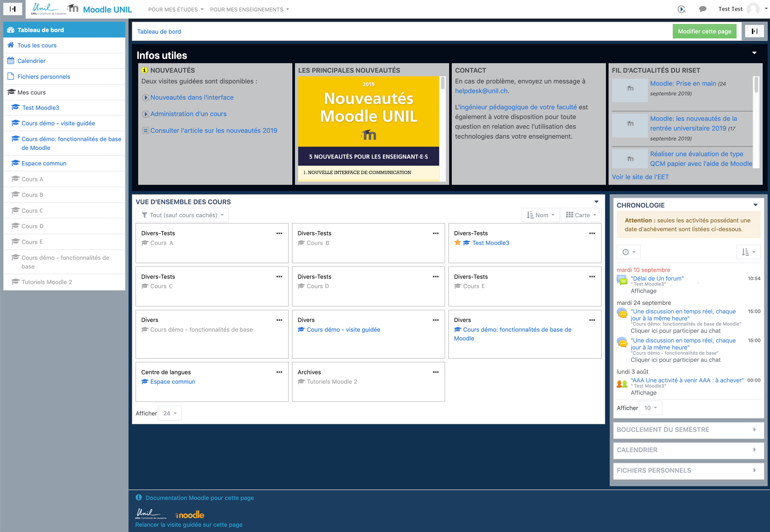This screenshot has width=770, height=532.
Task: Click the star icon beside Test Moodle3
Action: 457,243
